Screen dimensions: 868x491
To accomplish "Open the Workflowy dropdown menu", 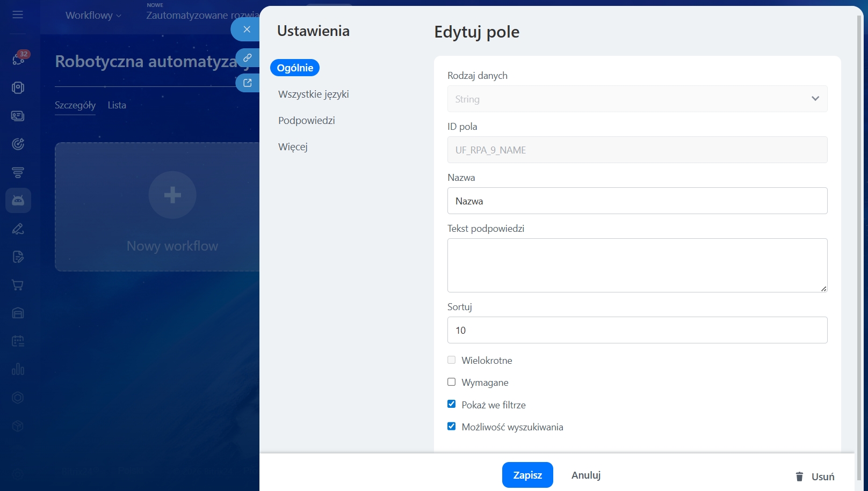I will tap(93, 16).
